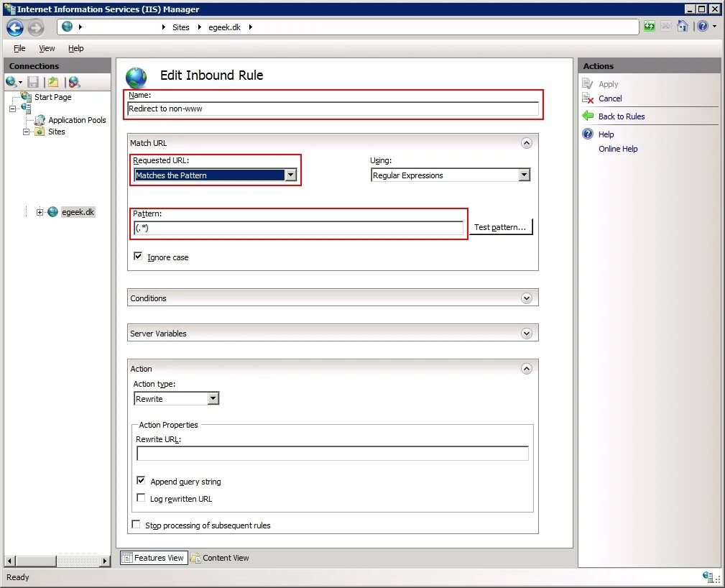The image size is (725, 588).
Task: Click Sites in the address breadcrumb
Action: click(181, 27)
